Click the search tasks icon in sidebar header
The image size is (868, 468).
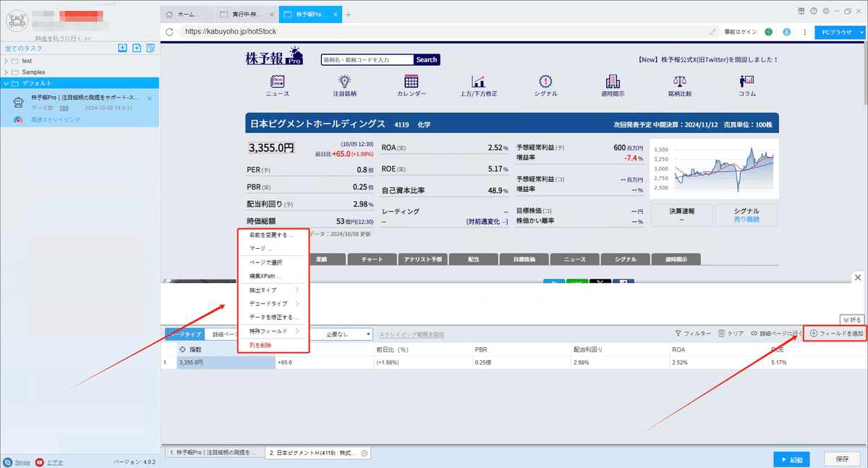[x=151, y=48]
